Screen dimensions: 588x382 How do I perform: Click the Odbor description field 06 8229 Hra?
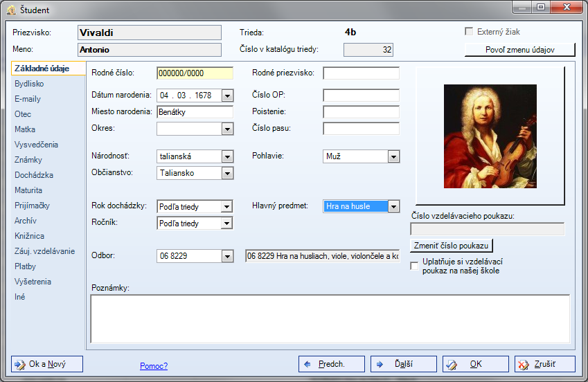(323, 256)
